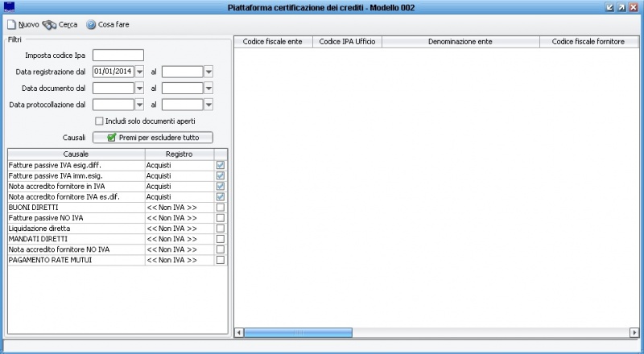The width and height of the screenshot is (644, 354).
Task: Click Data registrazione dal field with 01/01/2014
Action: (x=114, y=72)
